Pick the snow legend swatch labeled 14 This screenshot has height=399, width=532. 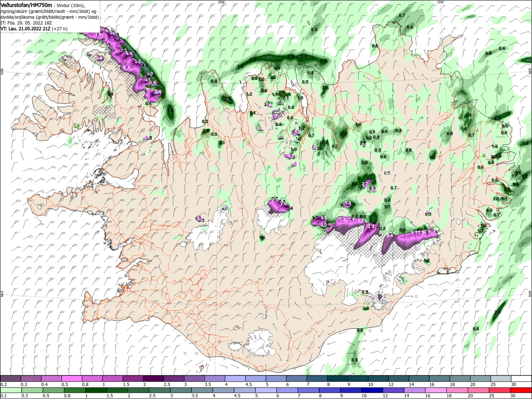coord(419,379)
